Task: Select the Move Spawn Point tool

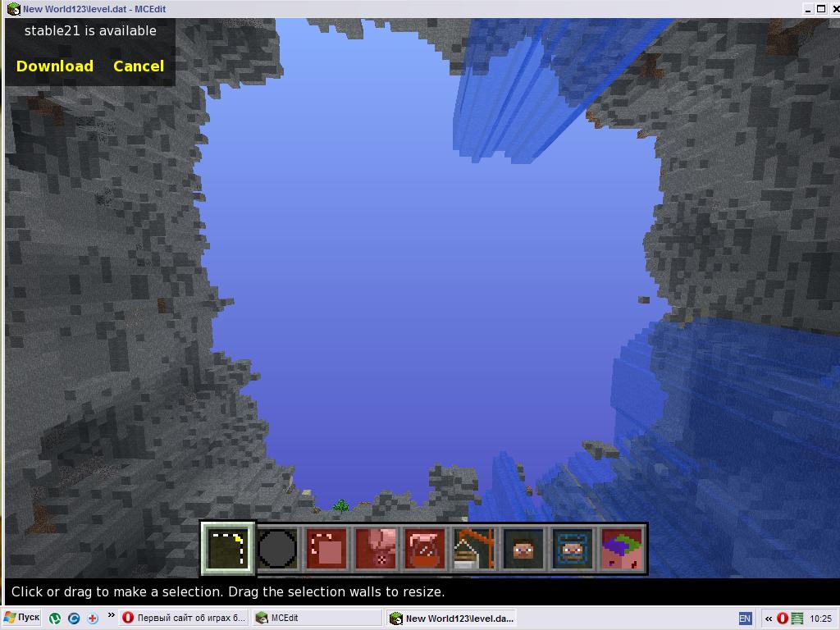Action: [x=573, y=549]
